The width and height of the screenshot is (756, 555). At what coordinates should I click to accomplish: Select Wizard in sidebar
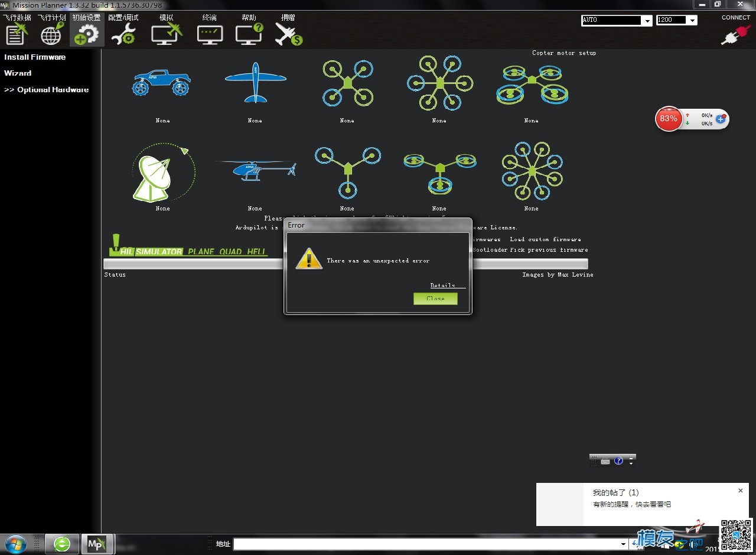tap(18, 73)
